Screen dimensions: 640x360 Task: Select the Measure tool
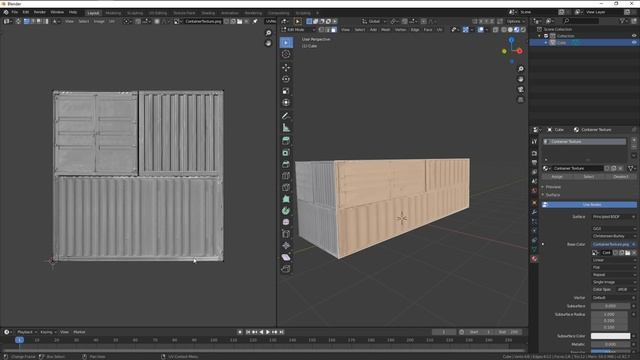tap(286, 128)
